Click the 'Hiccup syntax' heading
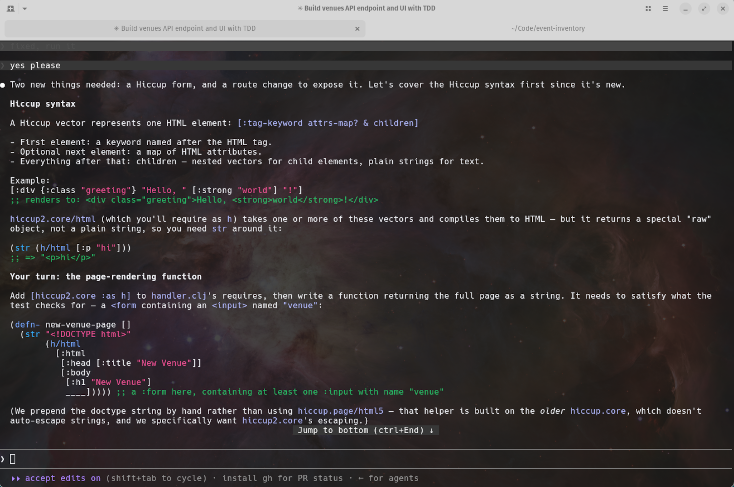Image resolution: width=734 pixels, height=487 pixels. point(43,104)
